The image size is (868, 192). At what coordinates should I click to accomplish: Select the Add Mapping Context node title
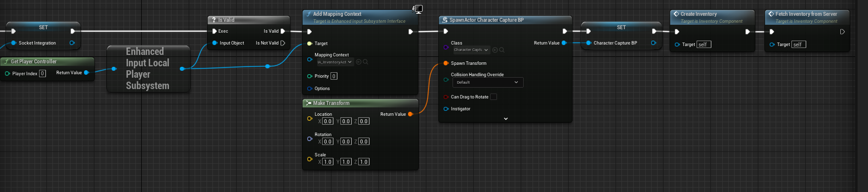(337, 14)
